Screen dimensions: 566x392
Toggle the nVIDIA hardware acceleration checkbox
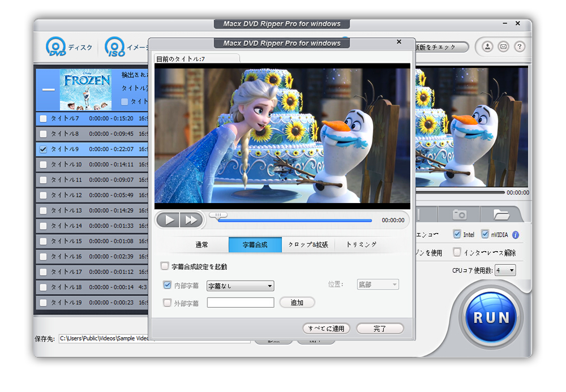485,234
